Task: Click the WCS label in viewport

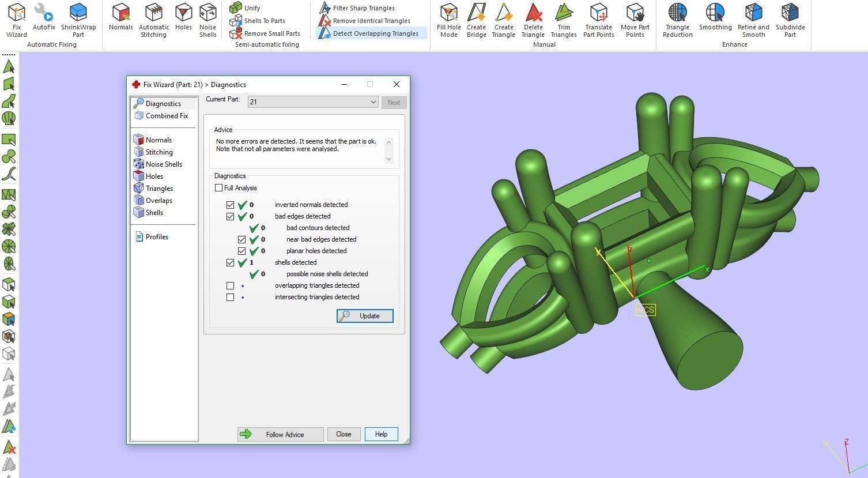Action: click(x=645, y=310)
